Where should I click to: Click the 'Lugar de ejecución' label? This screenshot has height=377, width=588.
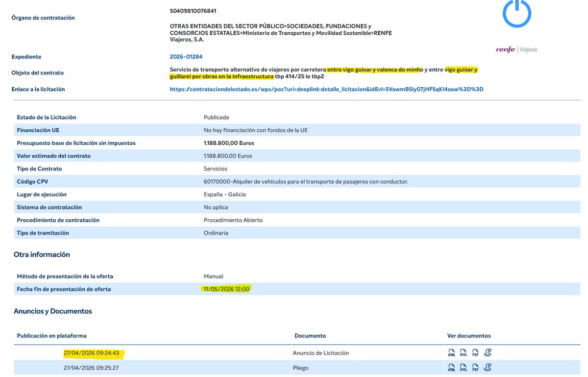[x=42, y=194]
